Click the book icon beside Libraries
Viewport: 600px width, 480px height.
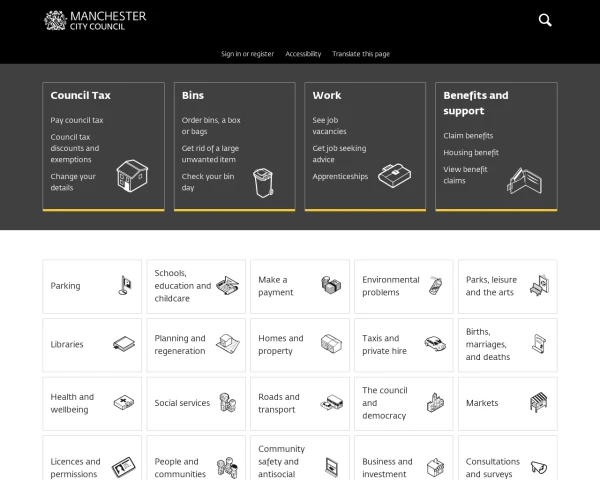tap(124, 344)
